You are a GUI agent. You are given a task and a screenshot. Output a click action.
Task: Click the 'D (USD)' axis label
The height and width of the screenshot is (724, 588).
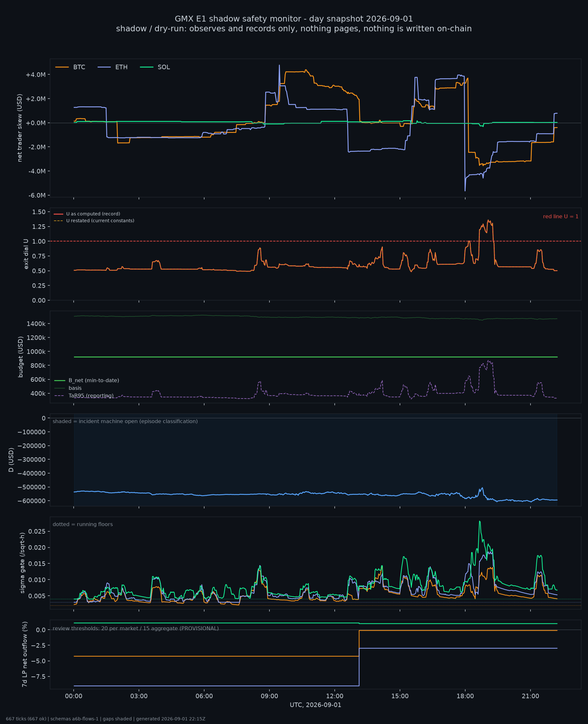[11, 460]
